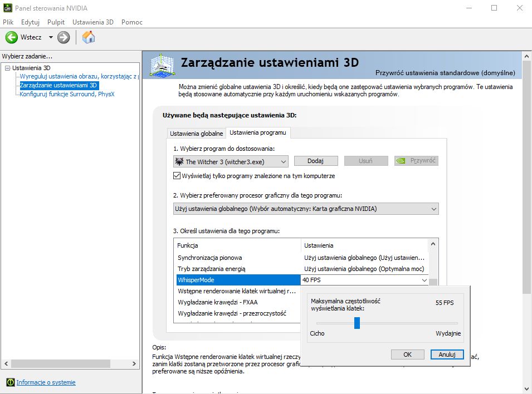Screen dimensions: 532x394
Task: Click the NVIDIA Control Panel title icon
Action: [7, 8]
